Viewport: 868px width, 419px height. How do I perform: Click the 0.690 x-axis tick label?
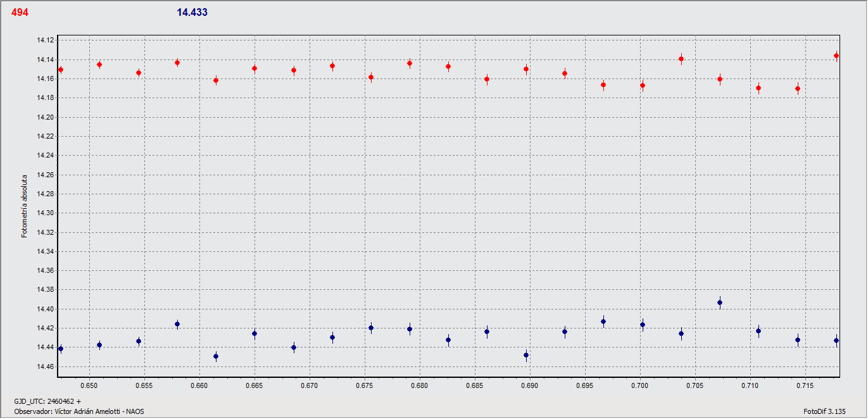pos(529,385)
